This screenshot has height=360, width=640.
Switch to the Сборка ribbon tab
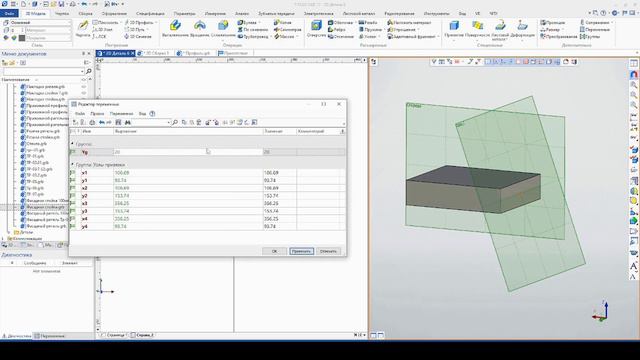pyautogui.click(x=85, y=13)
